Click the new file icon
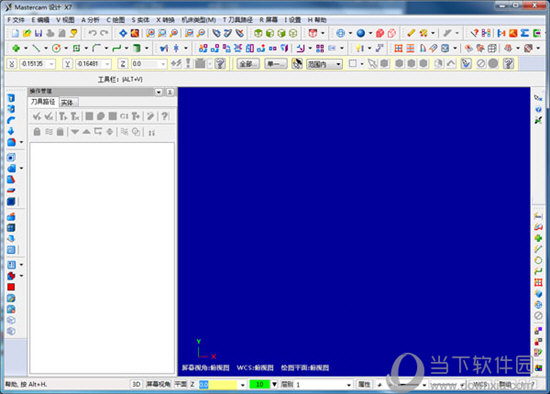Image resolution: width=550 pixels, height=394 pixels. pos(15,33)
